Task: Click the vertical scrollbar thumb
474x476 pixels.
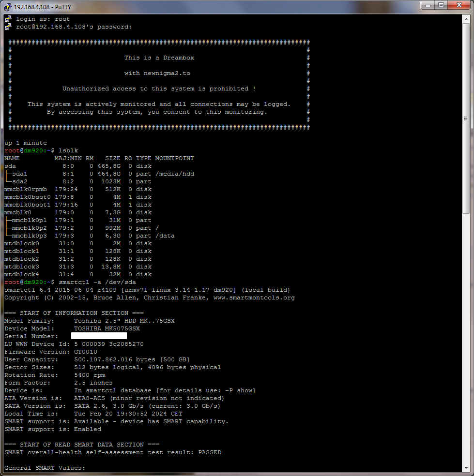Action: (x=466, y=116)
